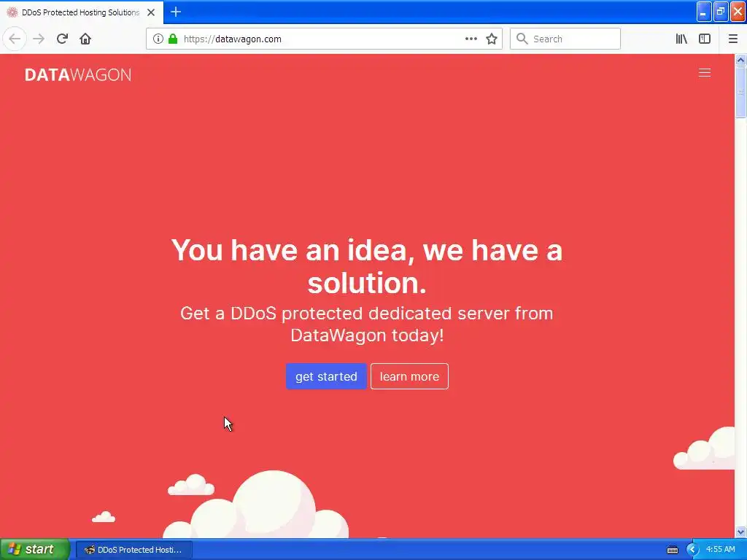The height and width of the screenshot is (560, 747).
Task: Minimize the Firefox window
Action: [x=704, y=12]
